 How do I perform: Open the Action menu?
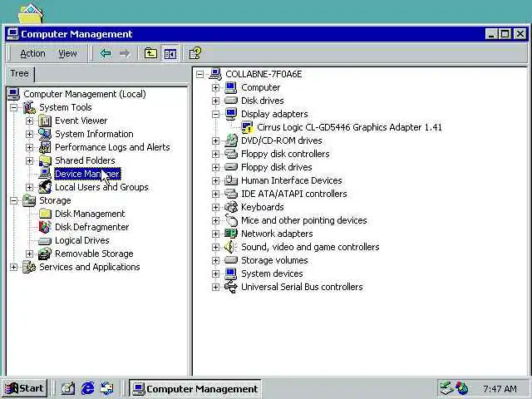tap(32, 53)
